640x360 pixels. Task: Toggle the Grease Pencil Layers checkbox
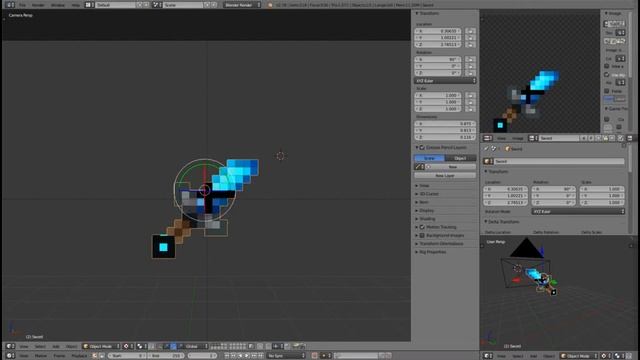click(x=422, y=147)
